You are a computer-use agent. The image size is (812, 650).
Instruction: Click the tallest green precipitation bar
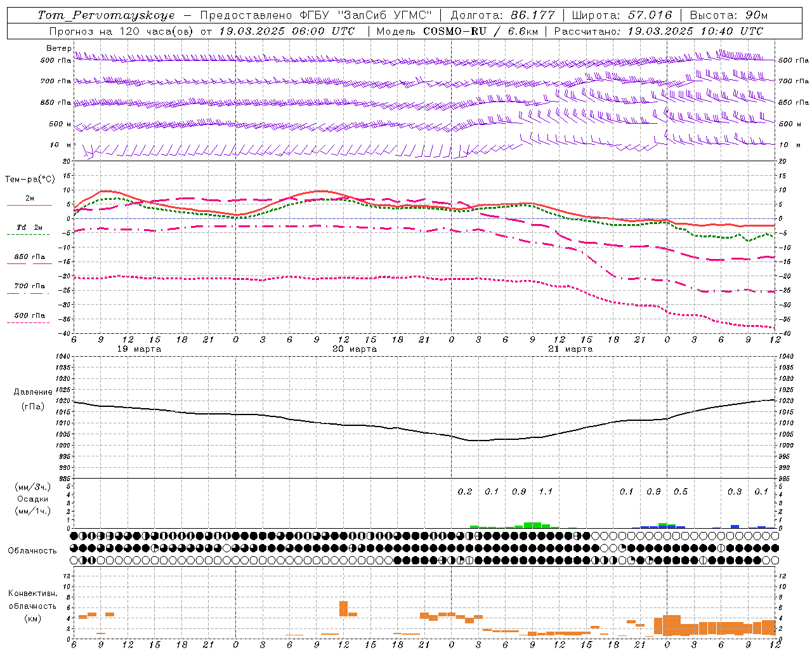click(532, 525)
